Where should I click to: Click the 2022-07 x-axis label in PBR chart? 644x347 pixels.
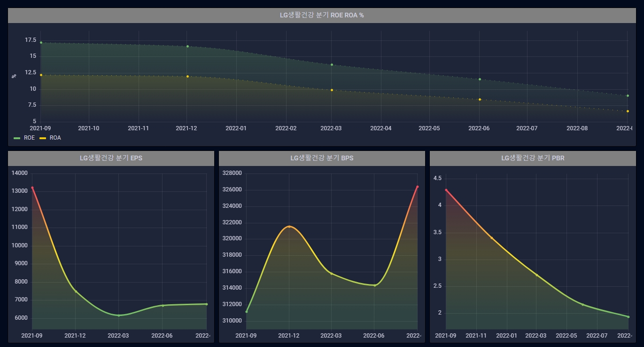[x=597, y=336]
